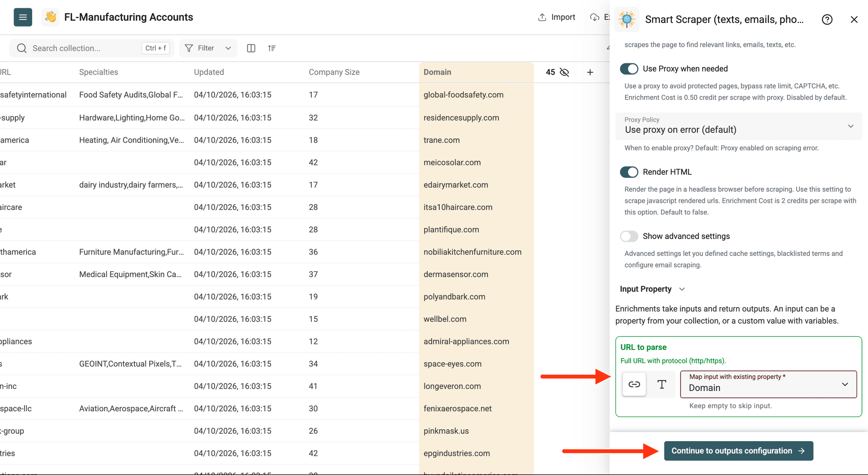This screenshot has height=475, width=868.
Task: Click the dairy industry specialties cell
Action: coord(132,185)
